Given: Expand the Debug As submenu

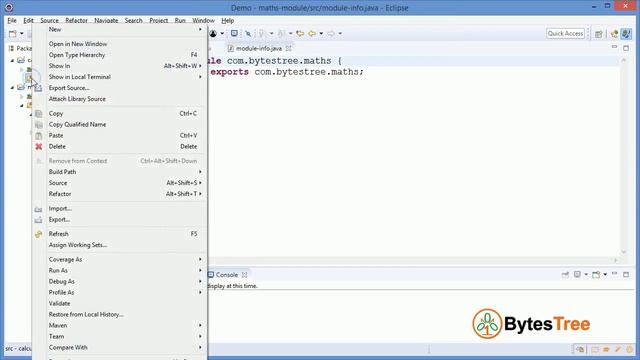Looking at the screenshot, I should (x=120, y=281).
